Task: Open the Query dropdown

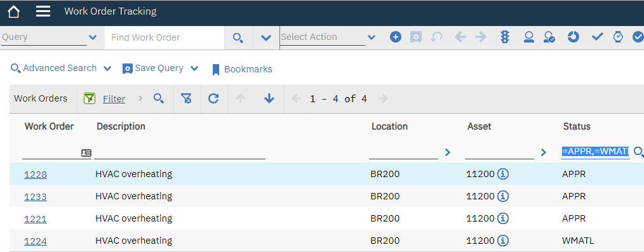Action: (93, 37)
